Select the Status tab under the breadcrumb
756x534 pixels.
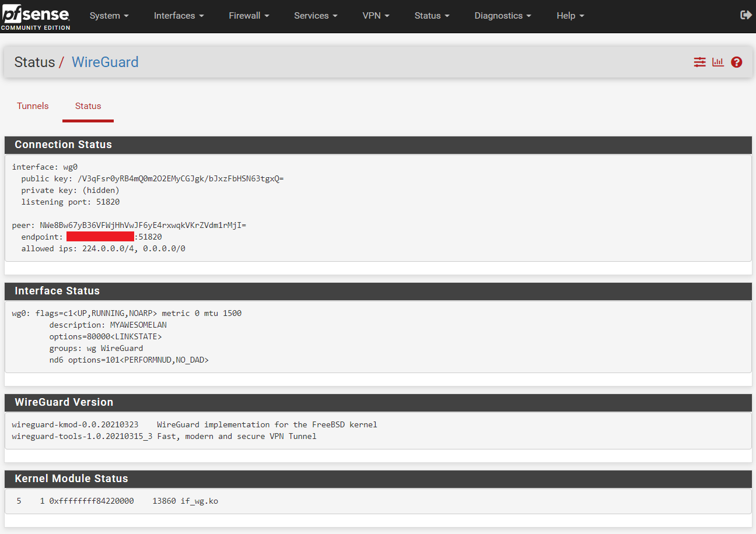88,106
